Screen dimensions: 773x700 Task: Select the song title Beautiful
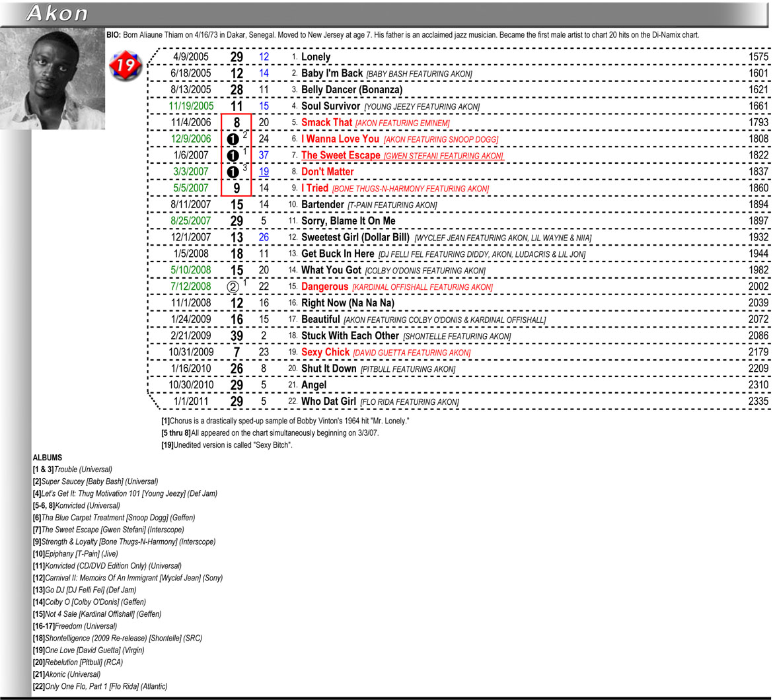click(x=320, y=319)
